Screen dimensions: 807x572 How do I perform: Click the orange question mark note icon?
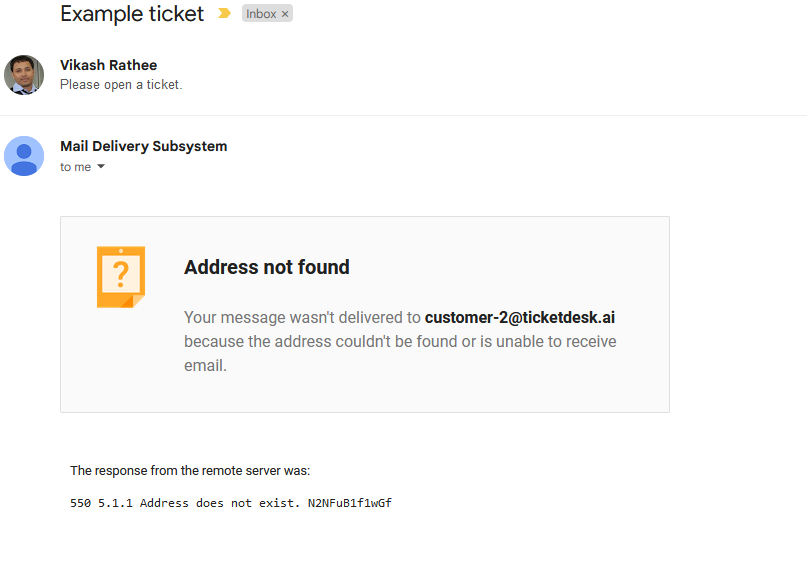click(121, 276)
